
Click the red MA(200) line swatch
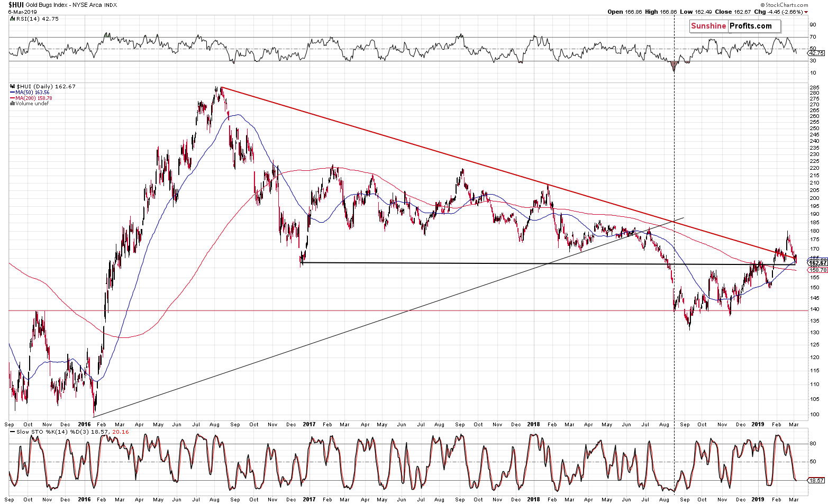pos(12,98)
